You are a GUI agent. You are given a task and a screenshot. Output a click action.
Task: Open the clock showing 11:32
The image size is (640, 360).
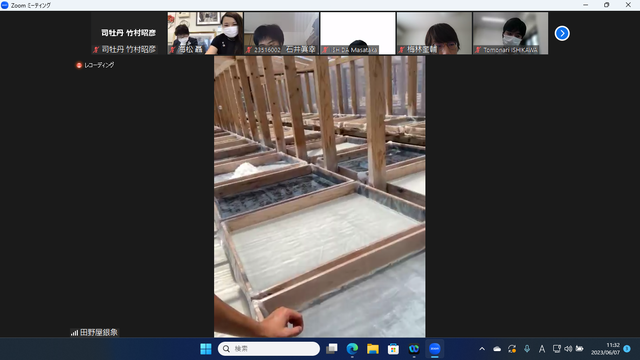tap(605, 349)
